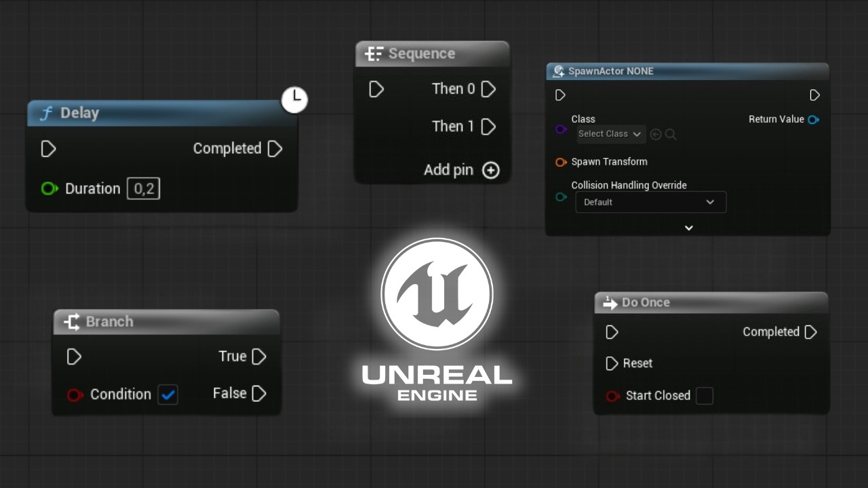This screenshot has width=868, height=488.
Task: Click the purple Class pin on SpawnActor
Action: pos(561,129)
